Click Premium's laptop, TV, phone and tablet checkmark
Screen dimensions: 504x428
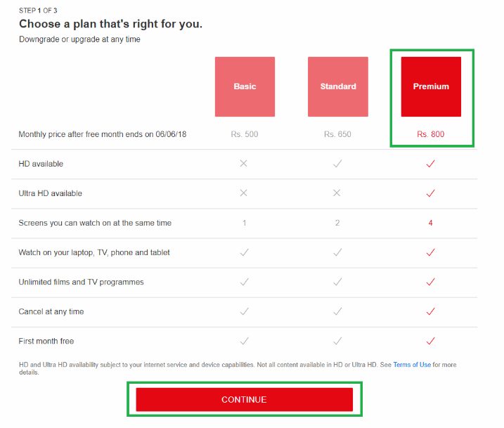(x=431, y=252)
